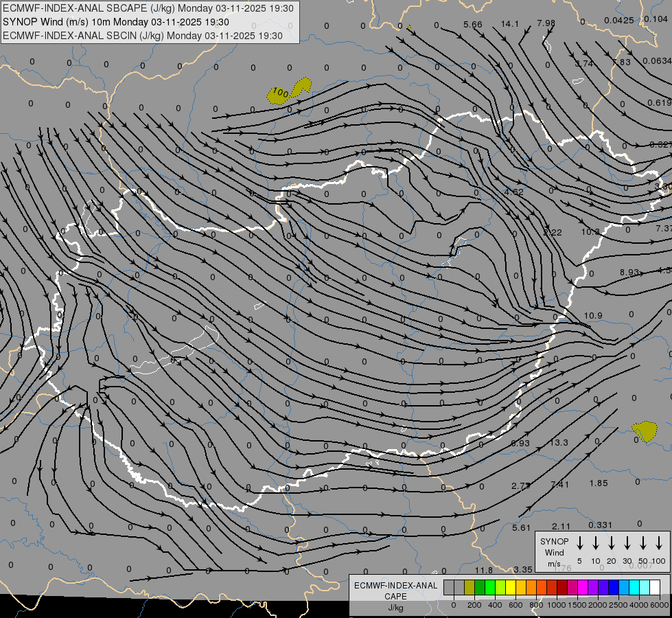The width and height of the screenshot is (672, 618).
Task: Click the SYNOP wind legend arrow for 30 m/s
Action: [x=627, y=543]
